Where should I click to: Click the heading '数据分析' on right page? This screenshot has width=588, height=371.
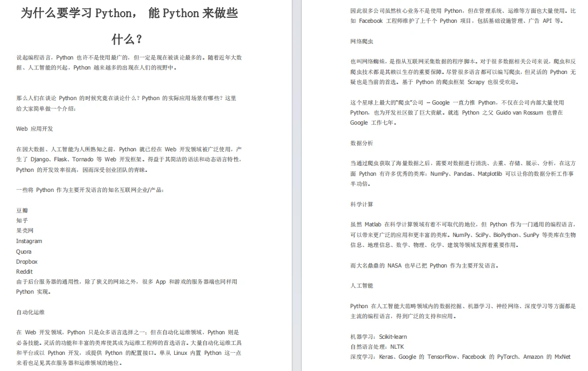coord(362,143)
